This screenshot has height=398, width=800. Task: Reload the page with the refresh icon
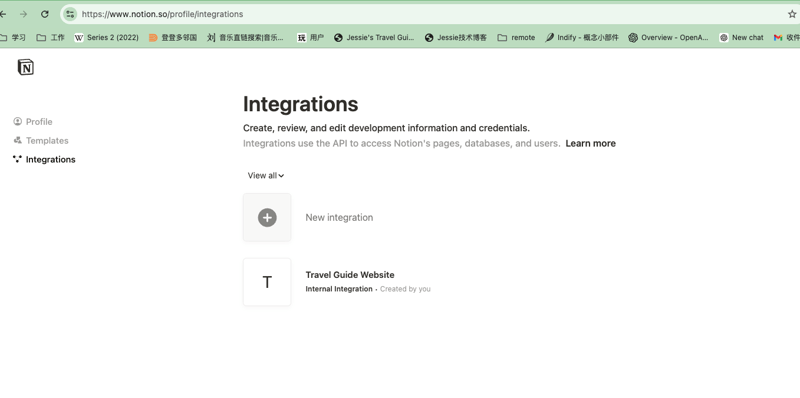pos(44,14)
